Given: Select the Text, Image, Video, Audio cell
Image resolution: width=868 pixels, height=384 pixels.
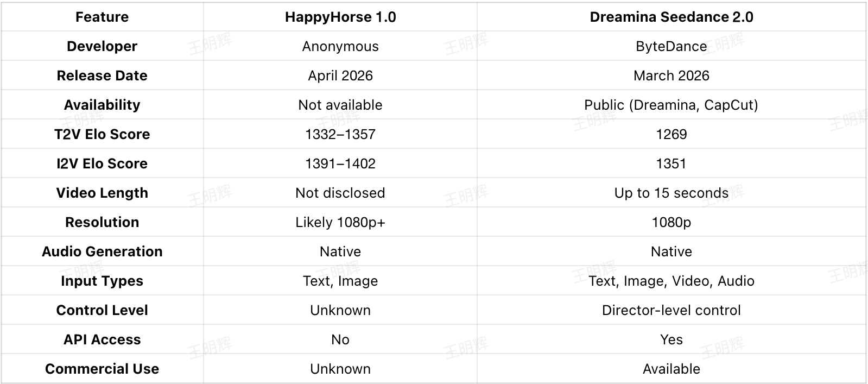Looking at the screenshot, I should 671,281.
